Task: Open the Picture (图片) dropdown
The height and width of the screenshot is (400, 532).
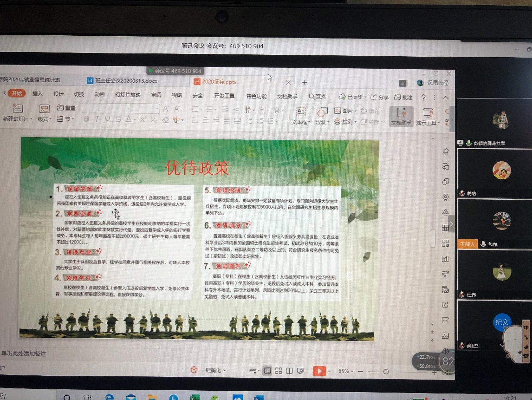Action: [345, 111]
